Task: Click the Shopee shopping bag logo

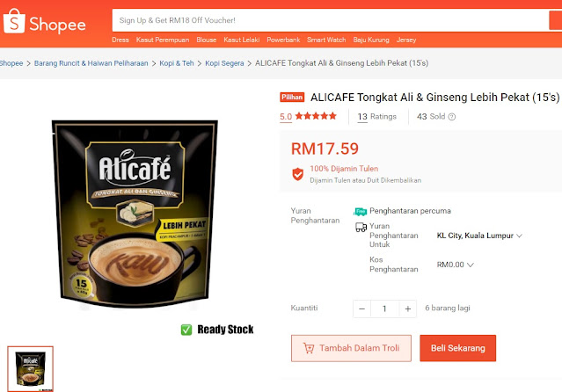Action: click(x=14, y=21)
